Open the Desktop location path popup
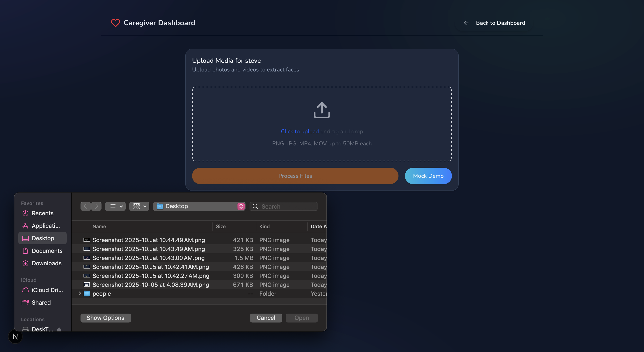Image resolution: width=644 pixels, height=352 pixels. (x=199, y=206)
